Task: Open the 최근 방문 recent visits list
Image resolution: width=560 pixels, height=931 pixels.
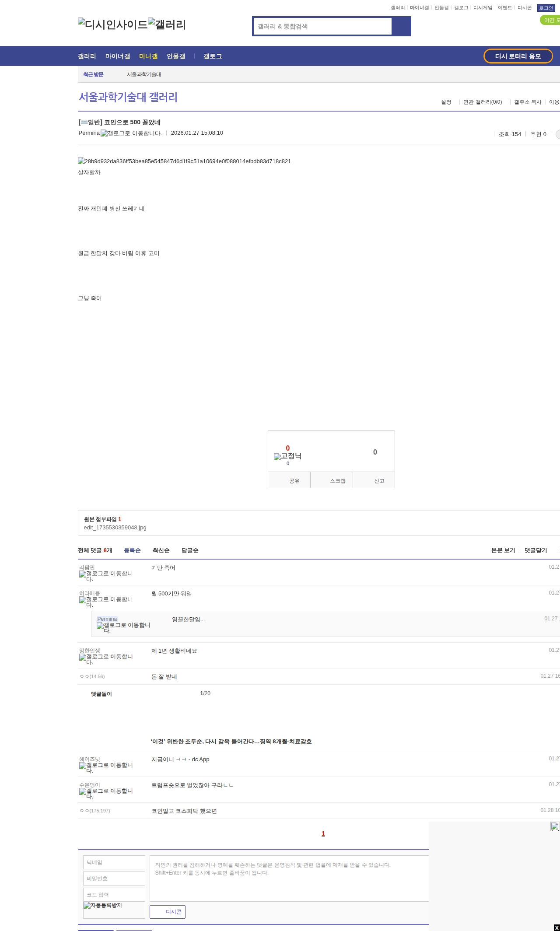Action: pyautogui.click(x=93, y=74)
